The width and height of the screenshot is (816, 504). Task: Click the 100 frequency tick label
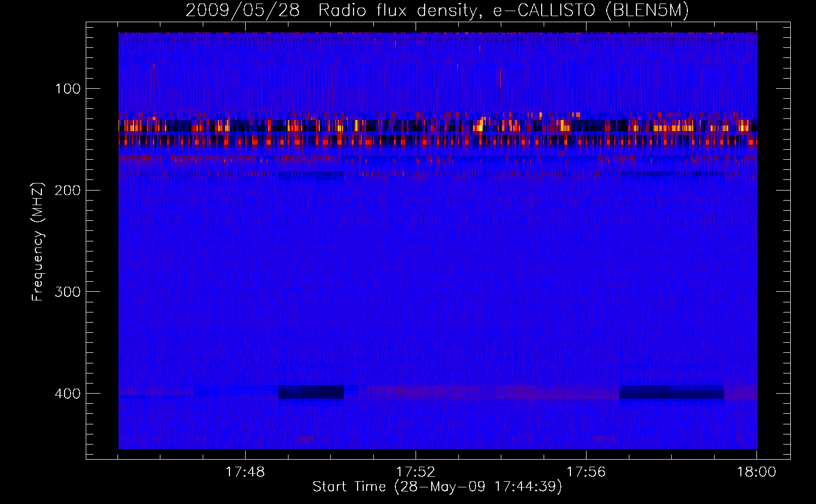click(x=68, y=89)
